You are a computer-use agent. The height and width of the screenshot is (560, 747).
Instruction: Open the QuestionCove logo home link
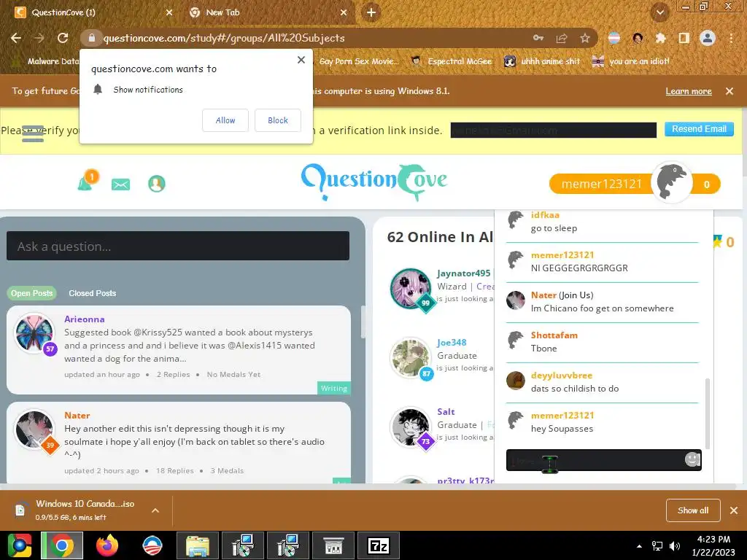pyautogui.click(x=374, y=182)
